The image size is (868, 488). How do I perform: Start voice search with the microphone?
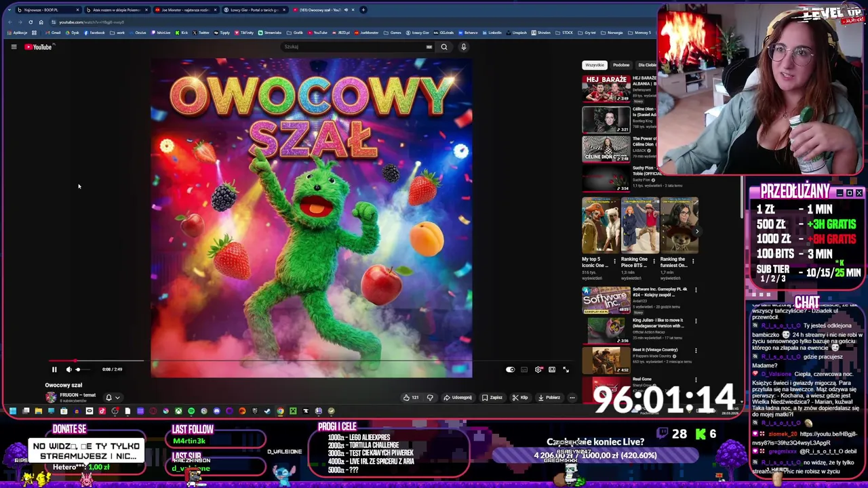pyautogui.click(x=464, y=47)
